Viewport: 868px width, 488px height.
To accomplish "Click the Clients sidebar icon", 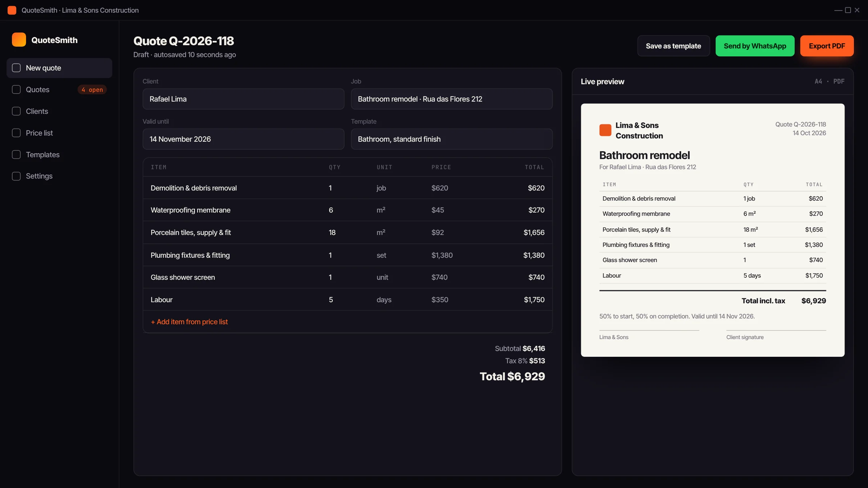I will click(x=16, y=111).
